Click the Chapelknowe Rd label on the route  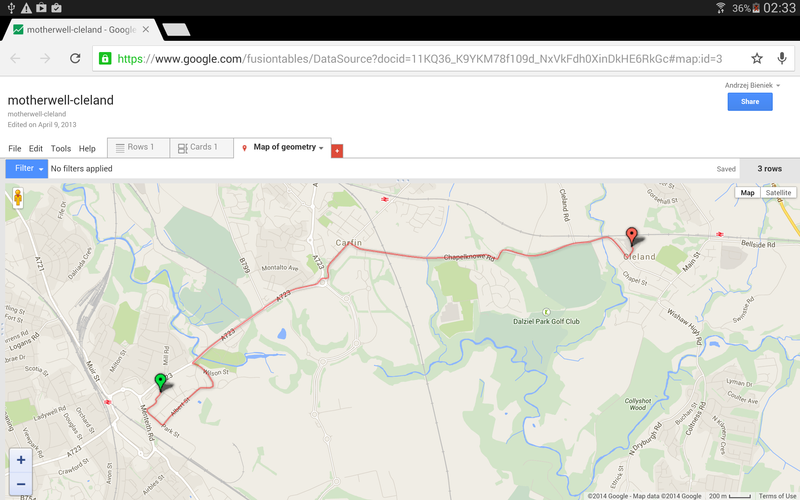coord(469,257)
